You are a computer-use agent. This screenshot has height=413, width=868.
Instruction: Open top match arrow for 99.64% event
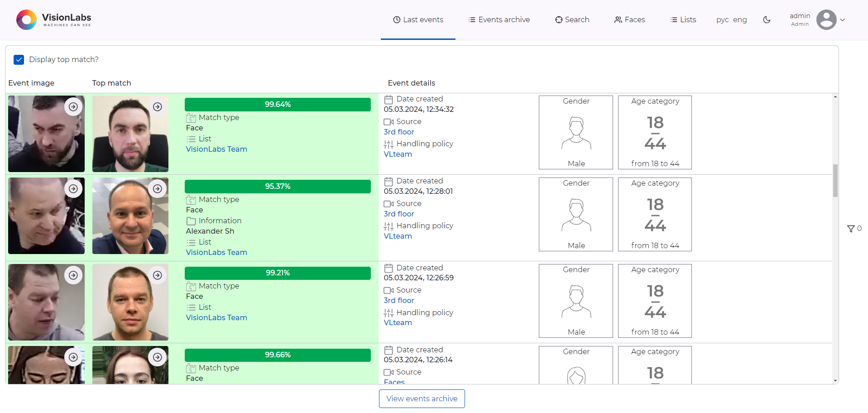coord(158,107)
